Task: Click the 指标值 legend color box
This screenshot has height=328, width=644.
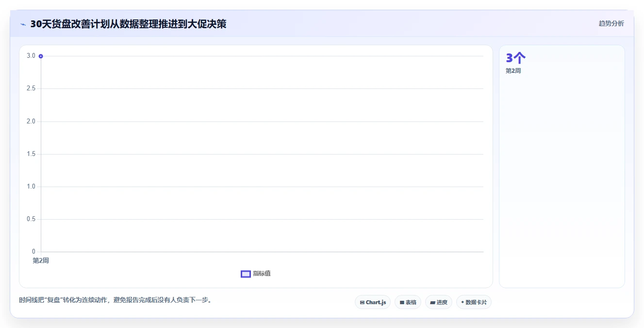Action: point(246,274)
